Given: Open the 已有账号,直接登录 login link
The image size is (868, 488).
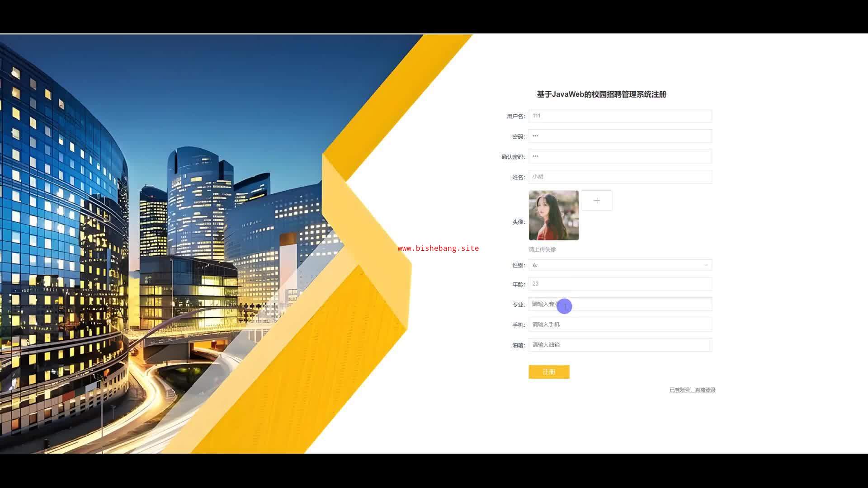Looking at the screenshot, I should [692, 390].
